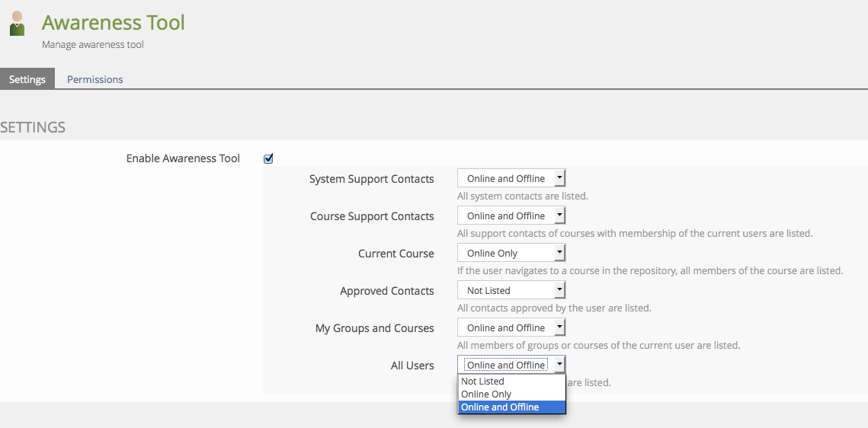Viewport: 868px width, 428px height.
Task: Select Not Listed in open list
Action: tap(483, 382)
